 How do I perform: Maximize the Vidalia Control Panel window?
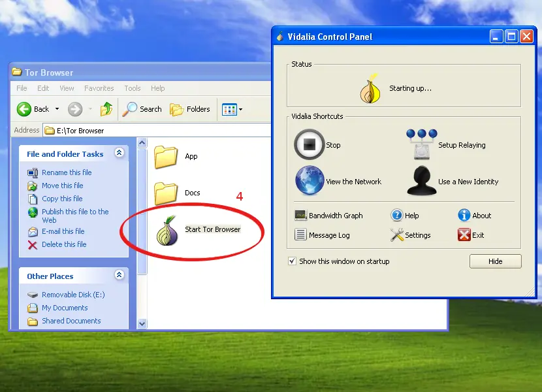(511, 37)
